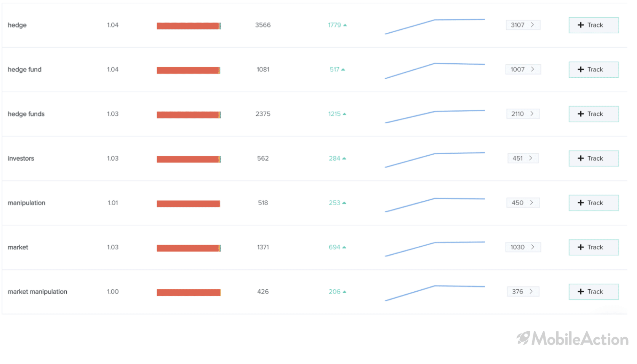637x364 pixels.
Task: Click the 1779 upward change indicator
Action: click(337, 25)
